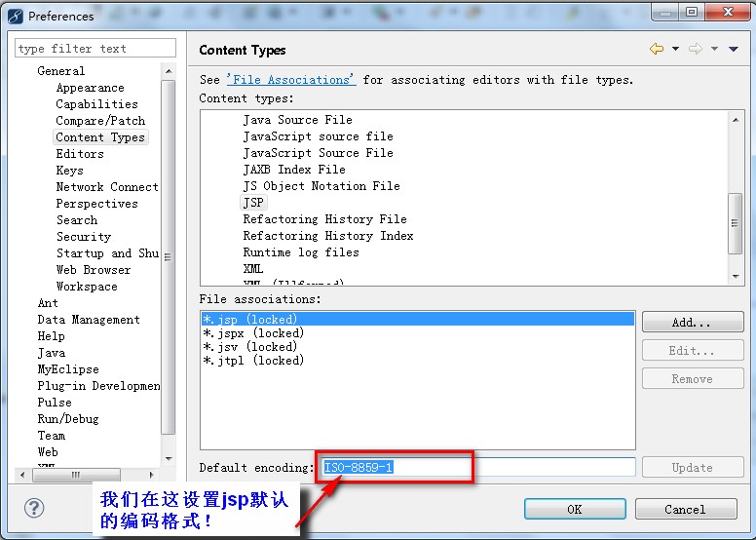
Task: Dismiss dialog with Cancel button
Action: click(686, 509)
